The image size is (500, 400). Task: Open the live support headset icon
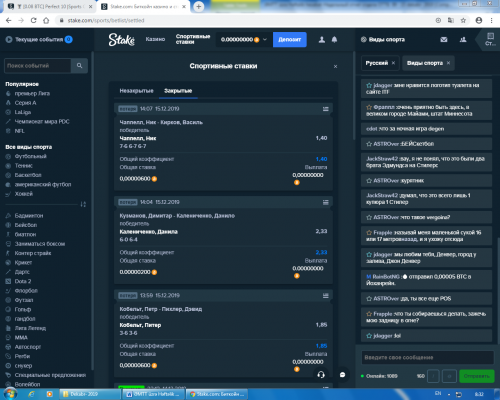tap(321, 375)
